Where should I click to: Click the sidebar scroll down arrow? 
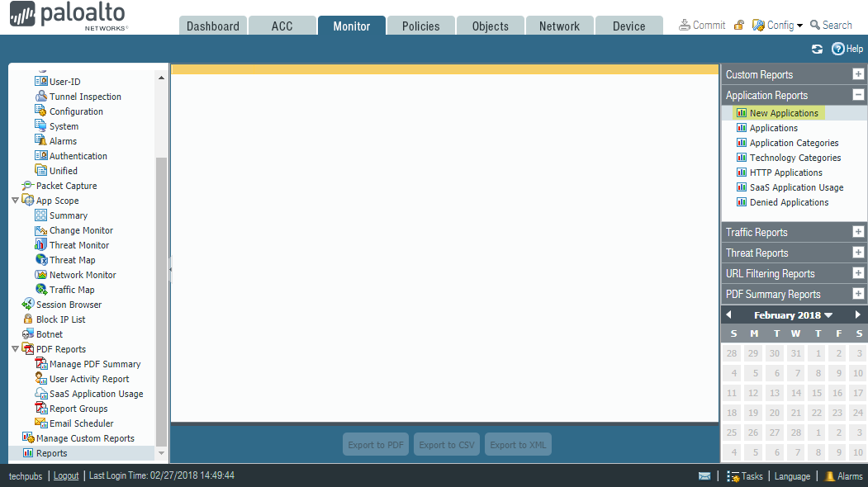click(x=161, y=452)
